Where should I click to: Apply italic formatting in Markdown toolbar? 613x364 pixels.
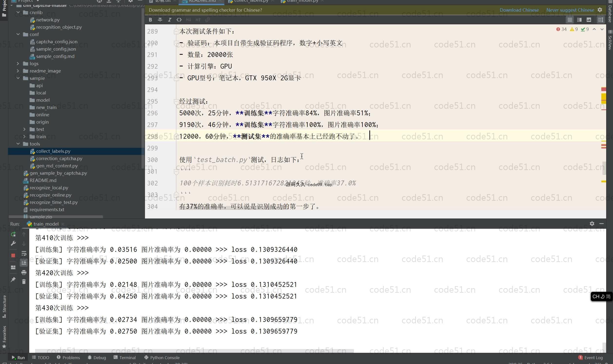click(170, 20)
